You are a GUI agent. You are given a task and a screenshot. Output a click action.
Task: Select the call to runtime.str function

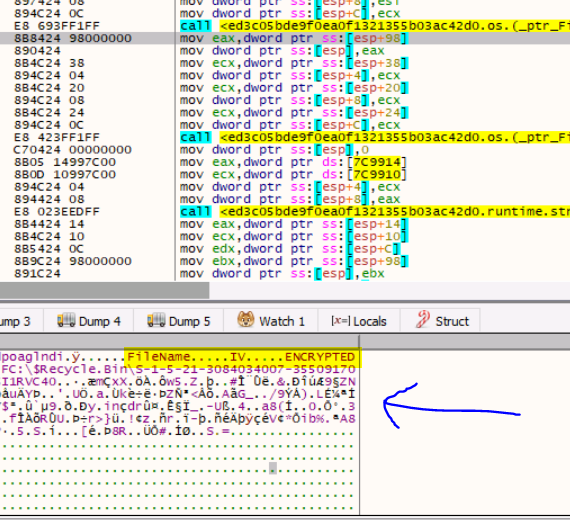click(x=374, y=211)
